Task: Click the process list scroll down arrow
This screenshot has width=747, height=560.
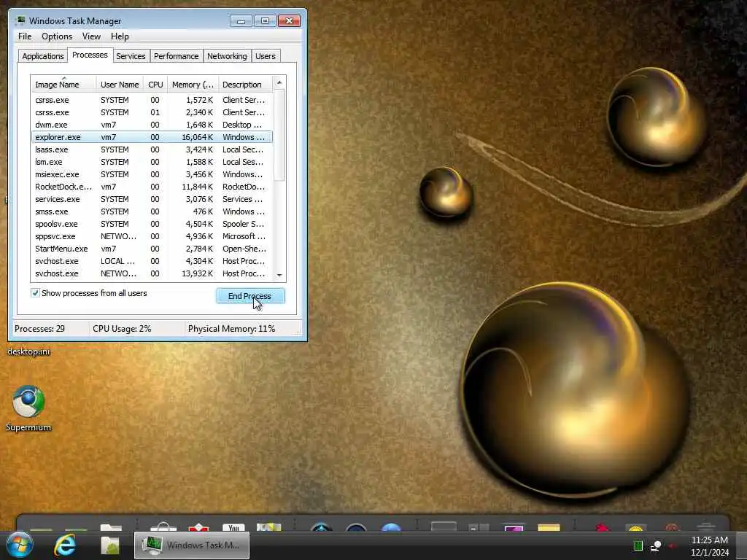Action: click(279, 275)
